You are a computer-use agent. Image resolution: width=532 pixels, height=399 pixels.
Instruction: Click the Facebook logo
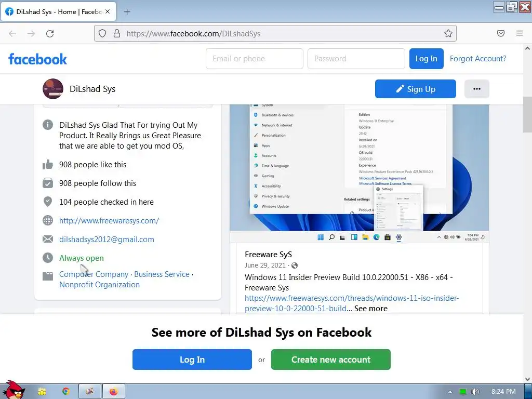(37, 59)
